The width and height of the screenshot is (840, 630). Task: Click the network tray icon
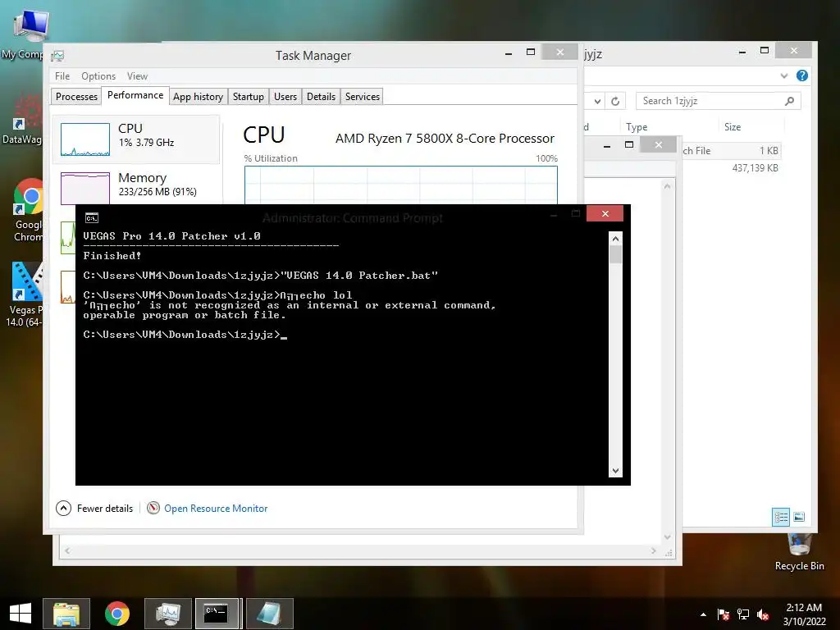coord(743,614)
